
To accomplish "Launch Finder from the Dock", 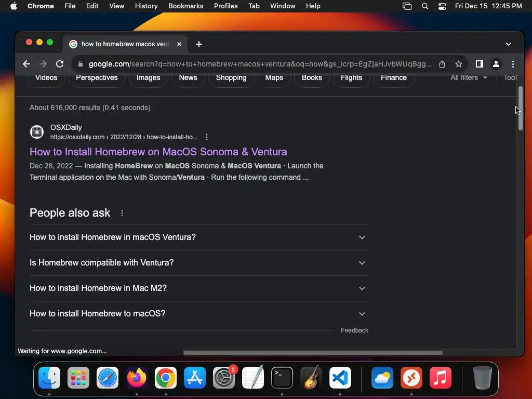I will (x=49, y=378).
